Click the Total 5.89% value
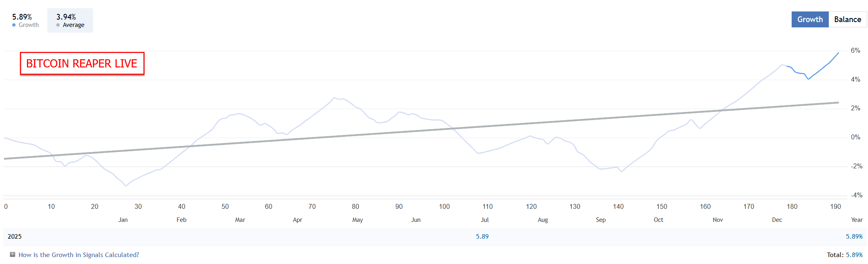Screen dimensions: 868x264 pos(854,255)
